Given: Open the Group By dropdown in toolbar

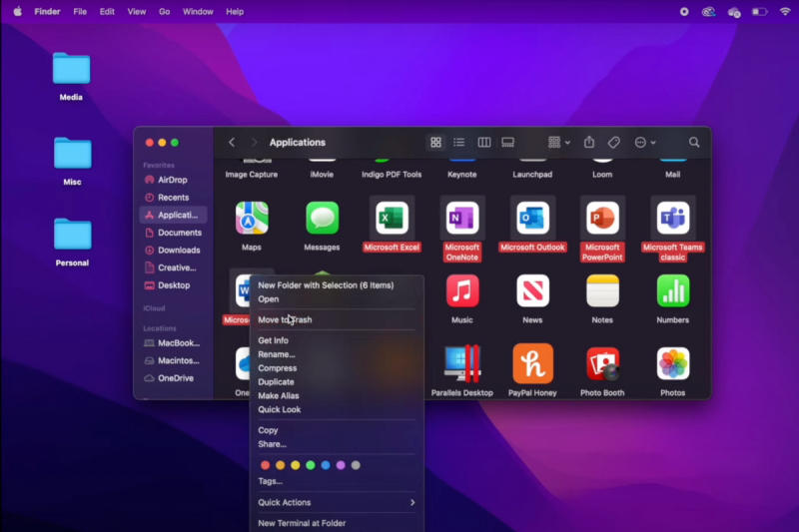Looking at the screenshot, I should tap(558, 143).
